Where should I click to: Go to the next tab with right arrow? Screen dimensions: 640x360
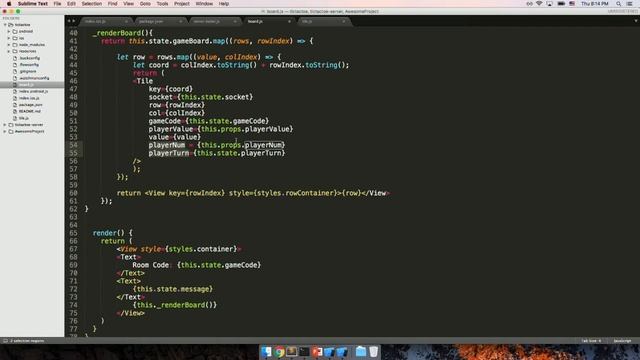pos(73,21)
